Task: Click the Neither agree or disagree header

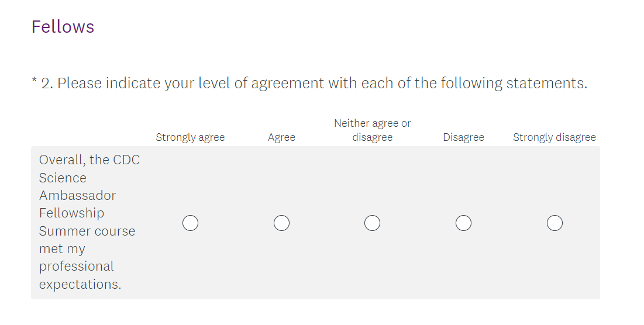Action: pyautogui.click(x=372, y=130)
